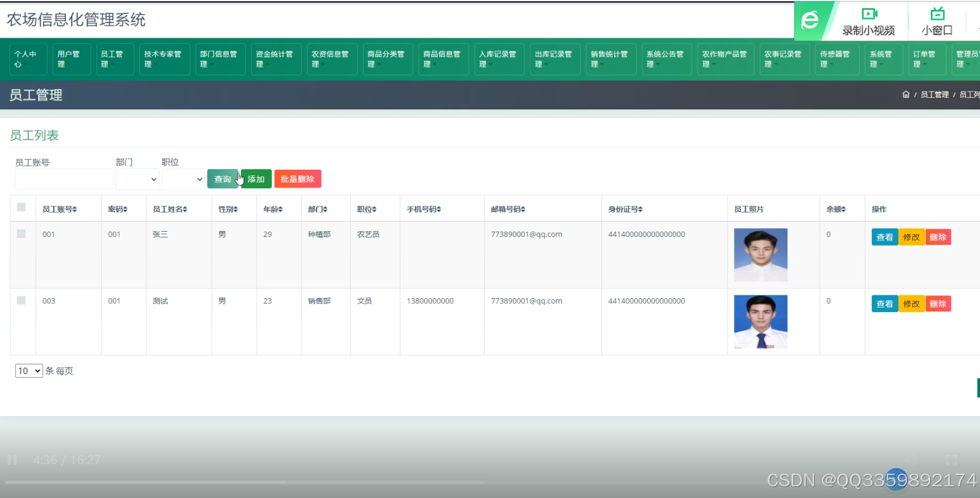Pause the video with the pause icon

click(12, 460)
